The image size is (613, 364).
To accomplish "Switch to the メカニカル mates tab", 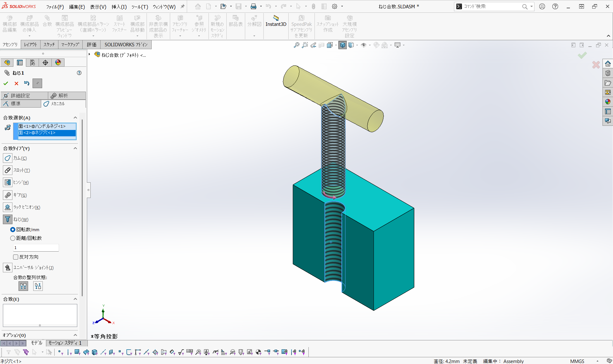I will click(x=64, y=104).
